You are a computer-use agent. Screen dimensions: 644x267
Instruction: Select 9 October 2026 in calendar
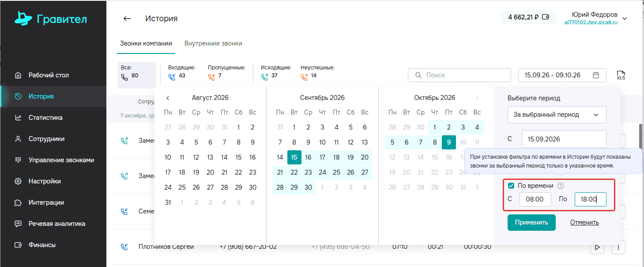(x=449, y=142)
